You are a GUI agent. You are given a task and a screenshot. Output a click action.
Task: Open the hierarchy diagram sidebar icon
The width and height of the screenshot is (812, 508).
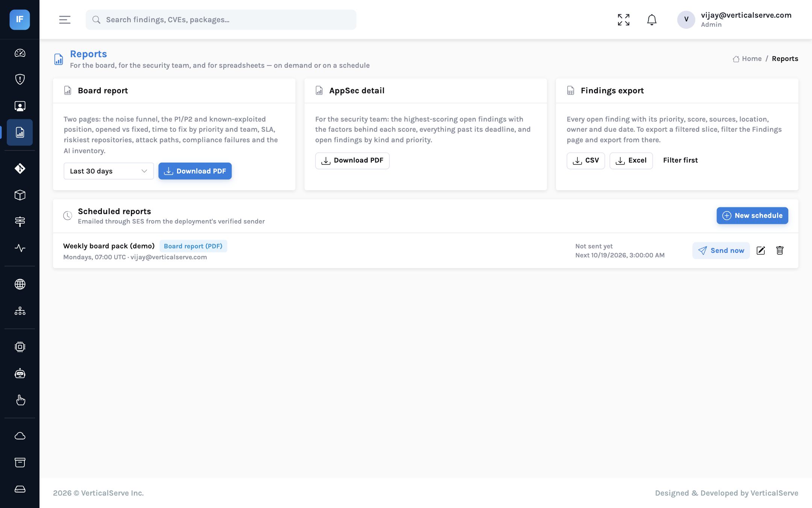(20, 311)
